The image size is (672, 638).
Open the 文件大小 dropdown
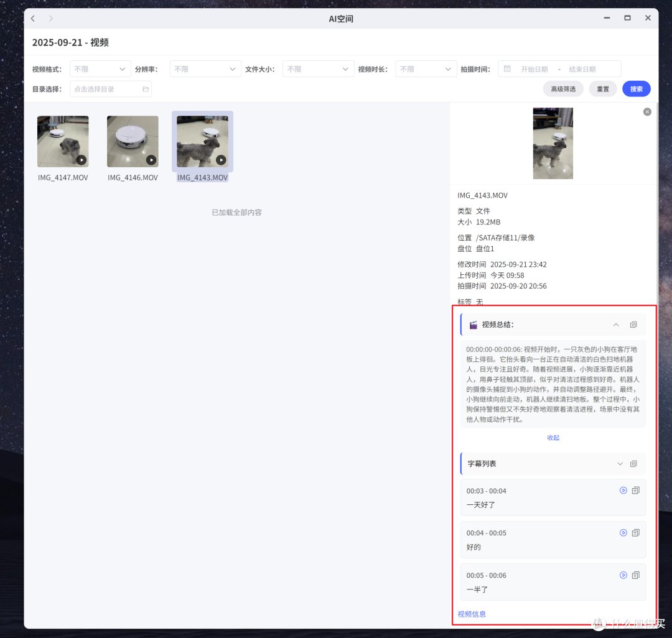319,69
